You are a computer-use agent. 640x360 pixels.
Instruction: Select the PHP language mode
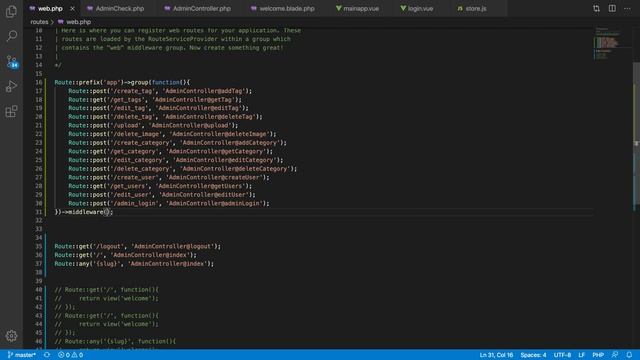point(598,355)
